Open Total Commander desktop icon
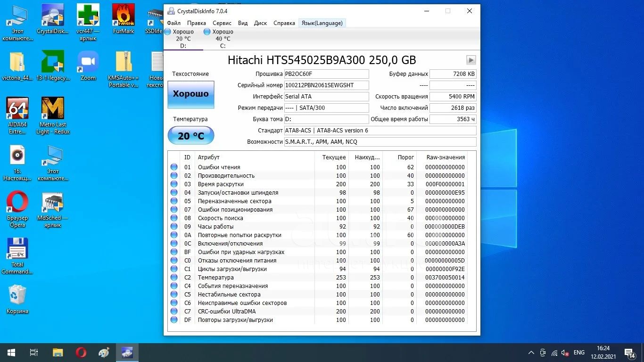 (x=17, y=256)
